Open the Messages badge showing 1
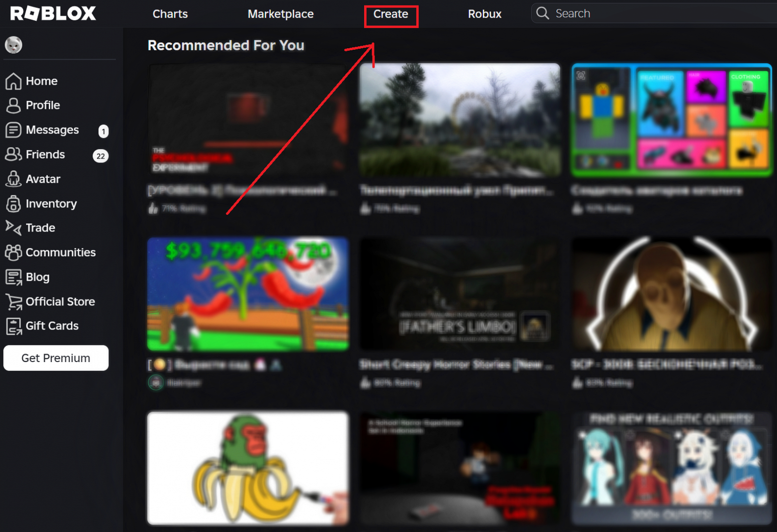This screenshot has width=777, height=532. 103,131
